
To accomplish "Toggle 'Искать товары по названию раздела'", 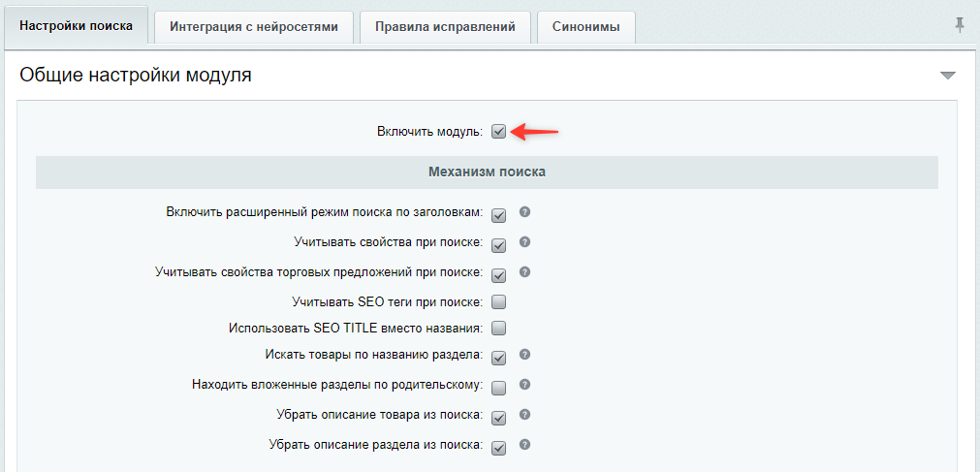I will pyautogui.click(x=499, y=359).
